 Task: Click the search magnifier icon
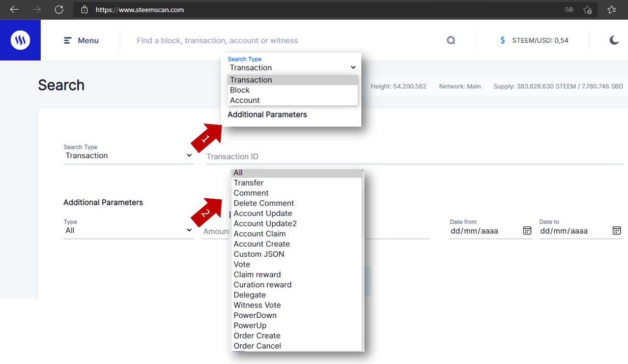click(451, 40)
